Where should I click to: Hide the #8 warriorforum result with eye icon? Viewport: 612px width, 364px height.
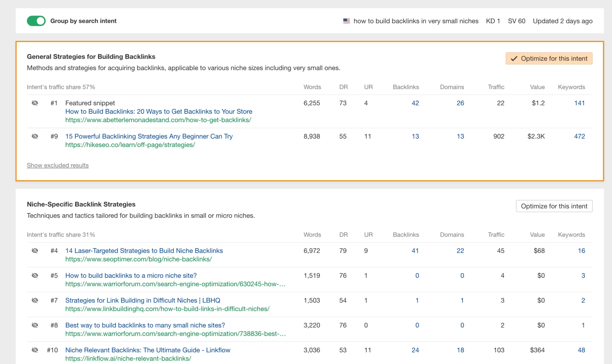coord(35,325)
